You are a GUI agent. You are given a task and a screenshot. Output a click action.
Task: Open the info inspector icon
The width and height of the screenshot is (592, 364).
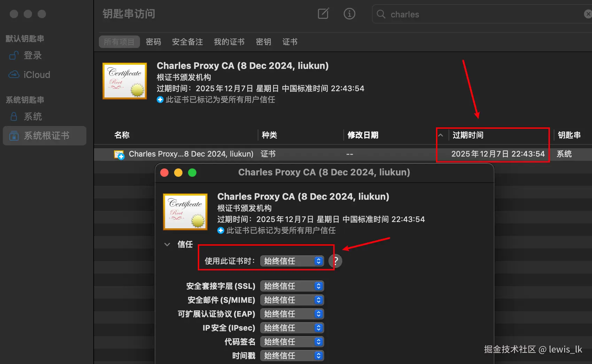tap(349, 14)
